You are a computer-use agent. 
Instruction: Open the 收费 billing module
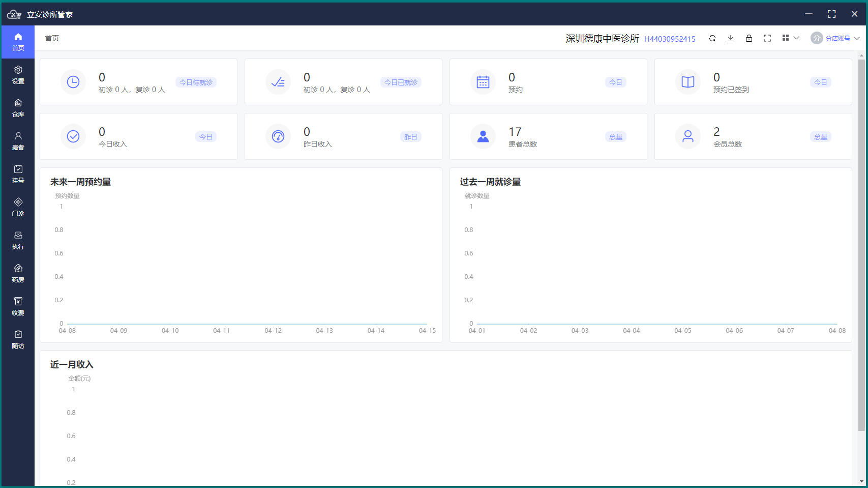coord(18,306)
